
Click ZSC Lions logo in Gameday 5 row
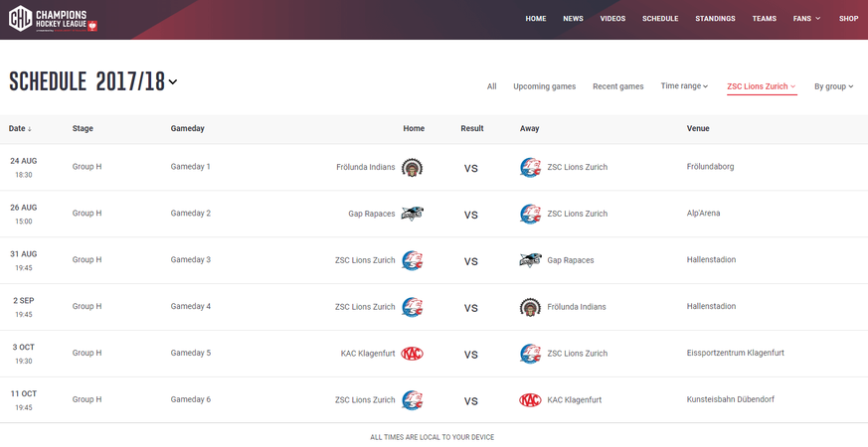[530, 353]
